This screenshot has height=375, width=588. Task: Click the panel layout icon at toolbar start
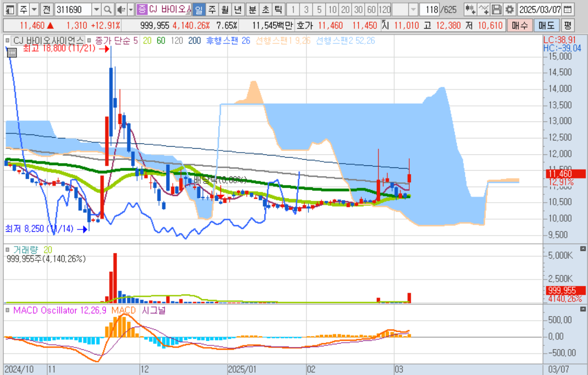coord(10,9)
